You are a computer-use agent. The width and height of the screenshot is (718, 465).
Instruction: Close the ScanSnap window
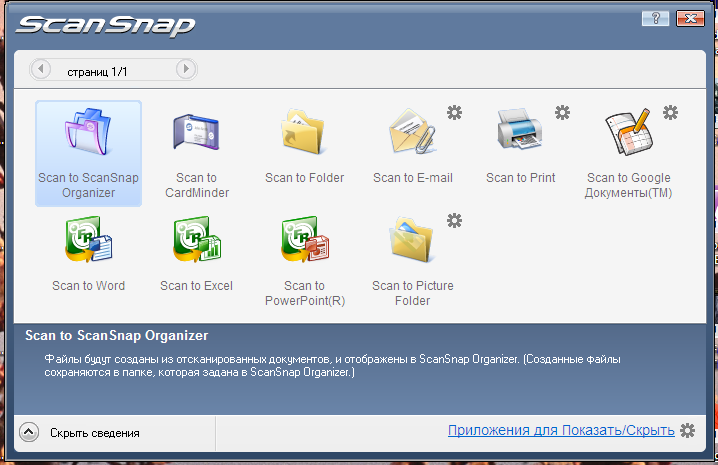(691, 18)
